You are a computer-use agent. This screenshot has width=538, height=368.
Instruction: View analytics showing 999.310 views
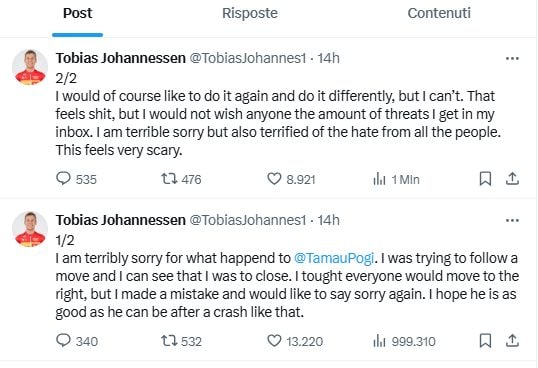point(404,341)
